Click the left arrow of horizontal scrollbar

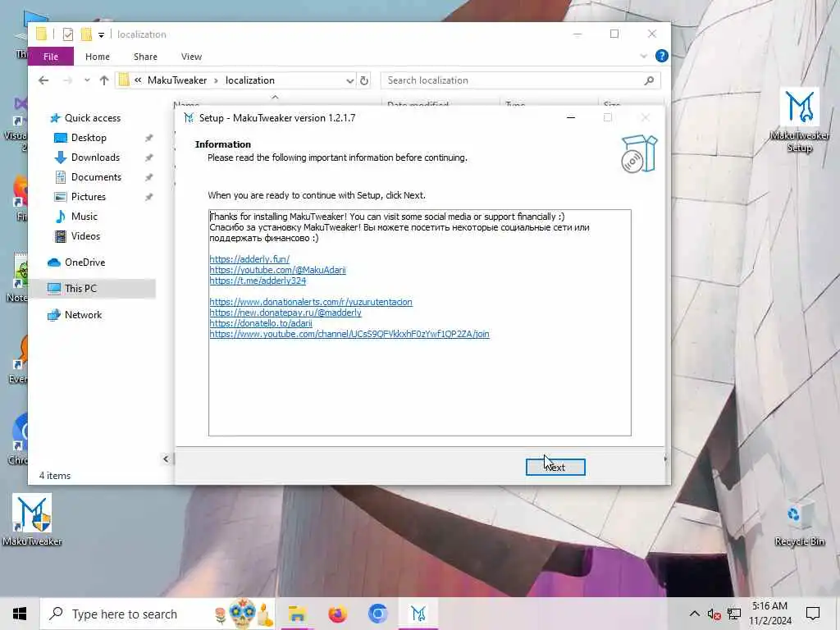click(x=166, y=459)
